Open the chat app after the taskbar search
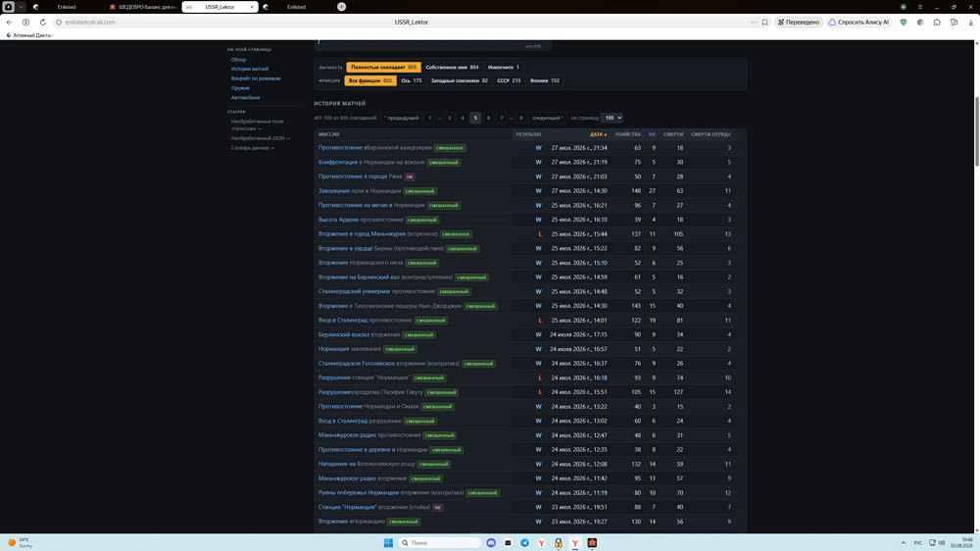Screen dimensions: 980x551 pyautogui.click(x=491, y=543)
